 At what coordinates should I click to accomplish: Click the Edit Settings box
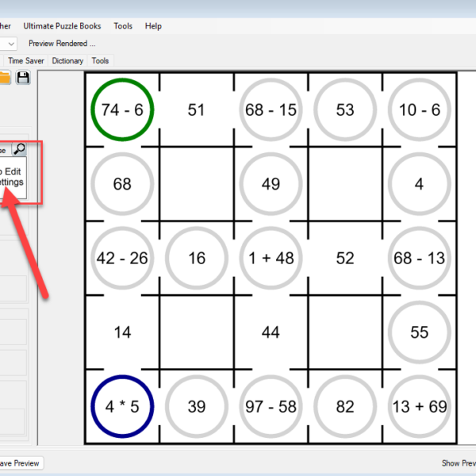pyautogui.click(x=11, y=176)
